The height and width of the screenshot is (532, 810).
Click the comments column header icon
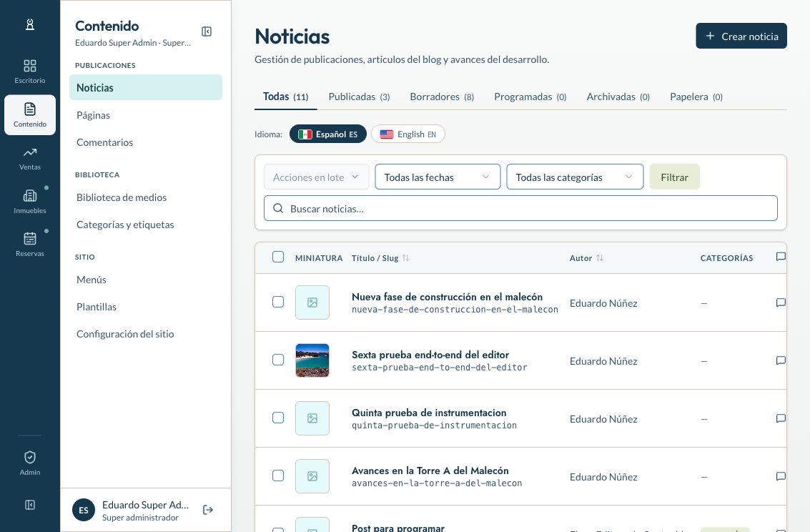tap(781, 257)
